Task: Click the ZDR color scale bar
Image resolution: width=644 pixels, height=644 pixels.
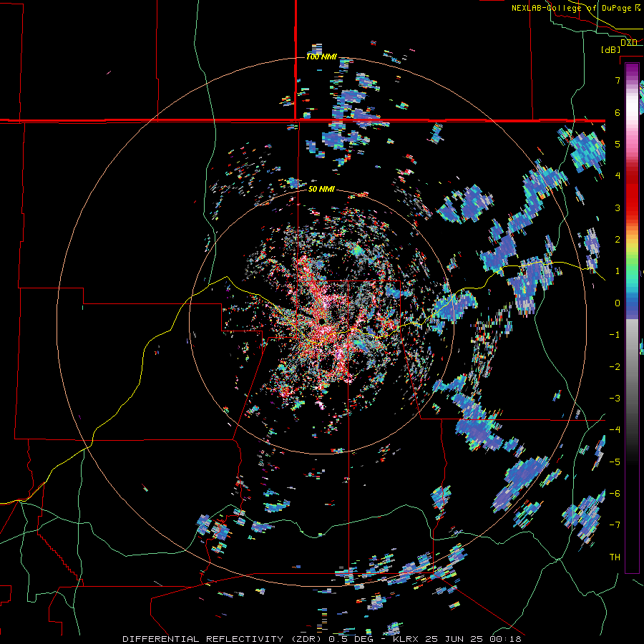Action: pyautogui.click(x=632, y=318)
